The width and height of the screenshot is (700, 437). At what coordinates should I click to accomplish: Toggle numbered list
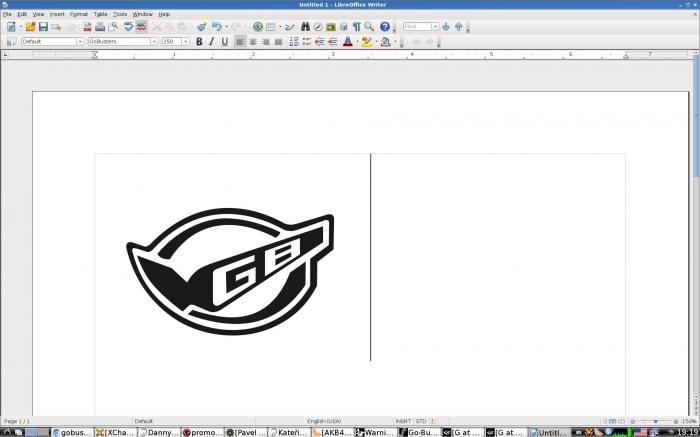click(x=294, y=42)
